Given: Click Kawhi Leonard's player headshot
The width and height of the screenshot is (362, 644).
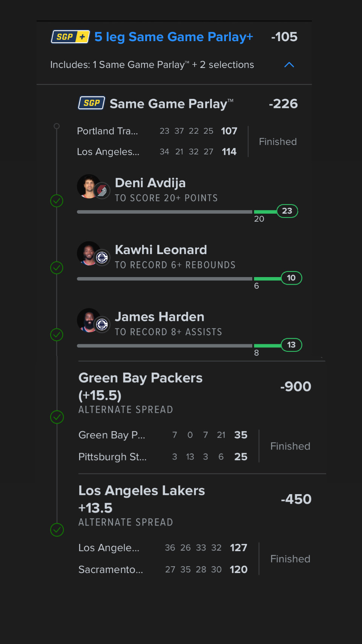Looking at the screenshot, I should (x=88, y=253).
